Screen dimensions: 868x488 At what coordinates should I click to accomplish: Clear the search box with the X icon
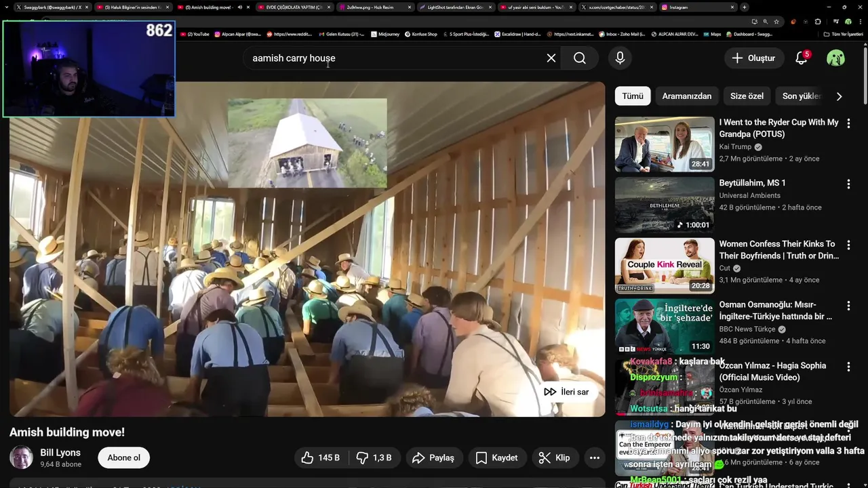point(551,58)
